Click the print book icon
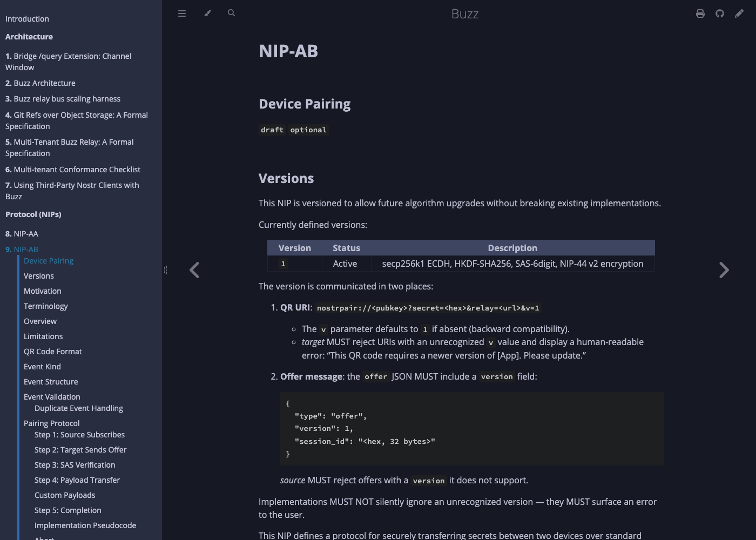This screenshot has width=756, height=540. coord(700,13)
